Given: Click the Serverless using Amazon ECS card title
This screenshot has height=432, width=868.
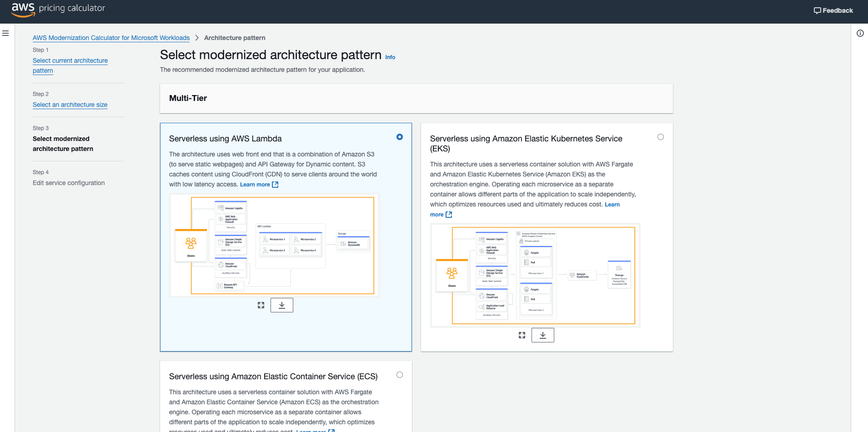Looking at the screenshot, I should coord(273,377).
